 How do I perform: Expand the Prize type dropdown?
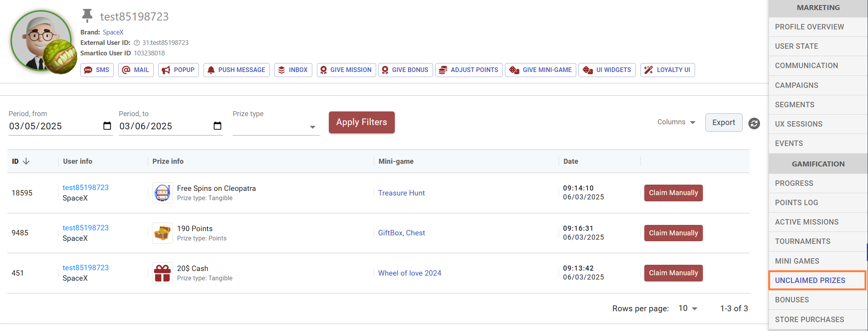click(312, 127)
